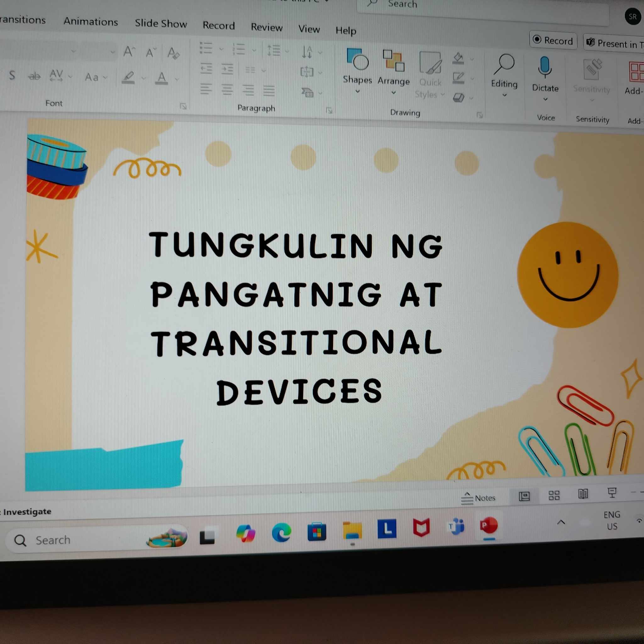The image size is (644, 644).
Task: Open highlight color dropdown arrow
Action: point(143,79)
